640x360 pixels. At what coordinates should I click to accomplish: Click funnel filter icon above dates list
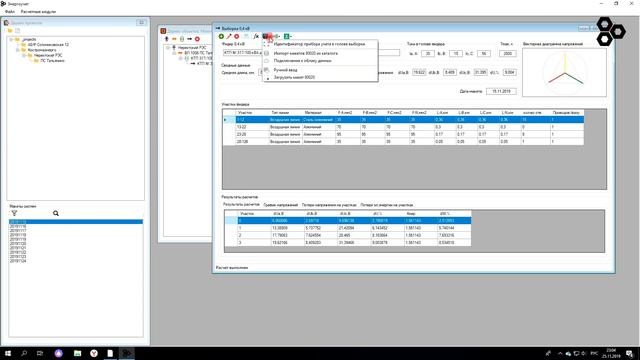(x=14, y=213)
